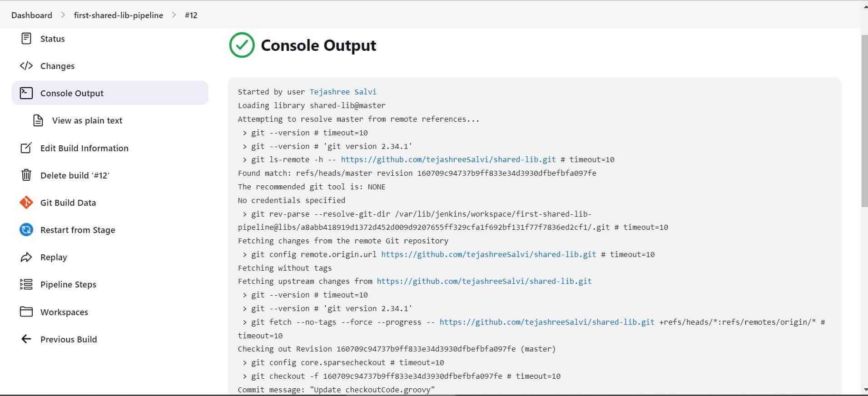Click the Delete build trash icon
This screenshot has width=868, height=396.
click(26, 175)
